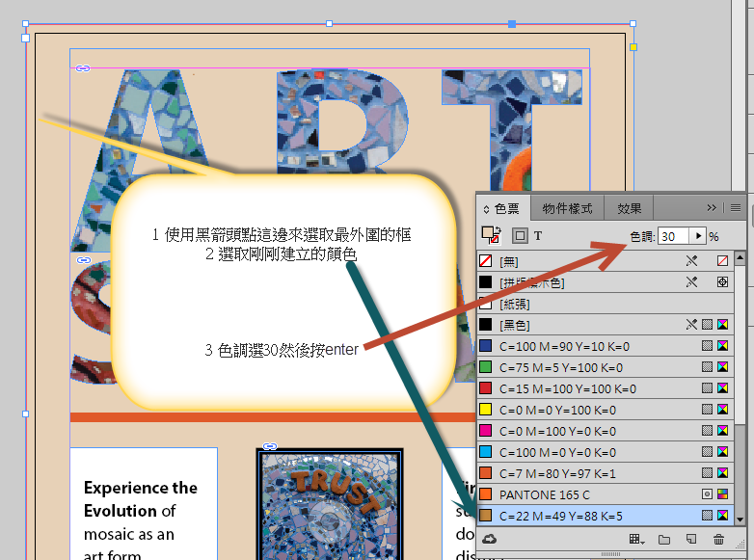The width and height of the screenshot is (754, 560).
Task: Select swatch C=100 M=90 Y=10 K=0
Action: pyautogui.click(x=606, y=346)
